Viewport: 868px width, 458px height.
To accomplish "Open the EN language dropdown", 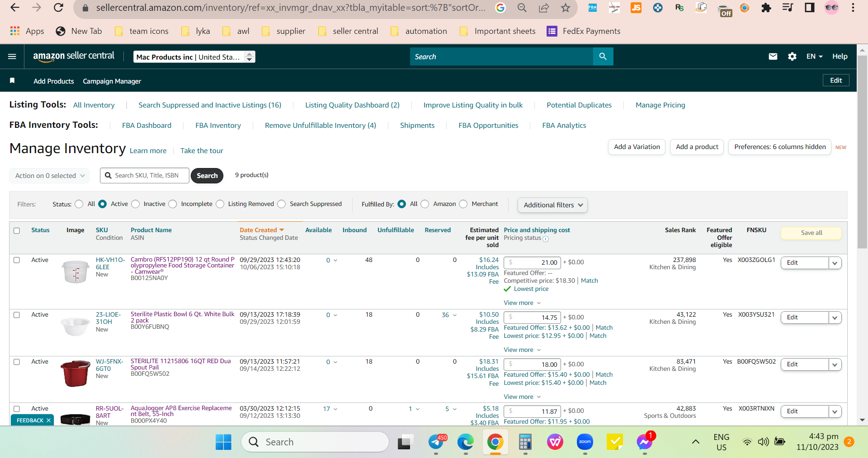I will coord(814,56).
